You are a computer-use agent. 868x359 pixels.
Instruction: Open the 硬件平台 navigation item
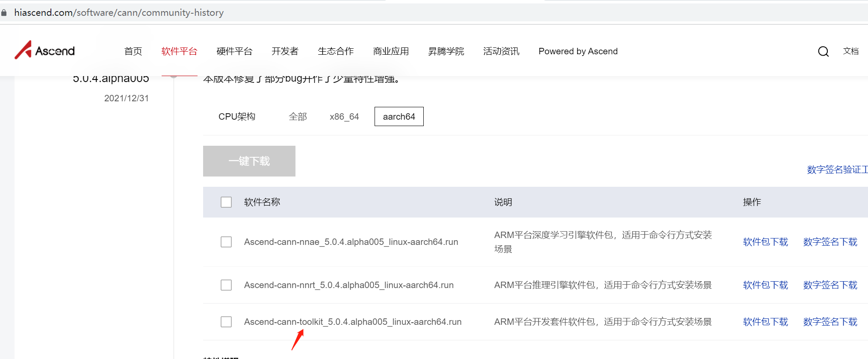234,51
